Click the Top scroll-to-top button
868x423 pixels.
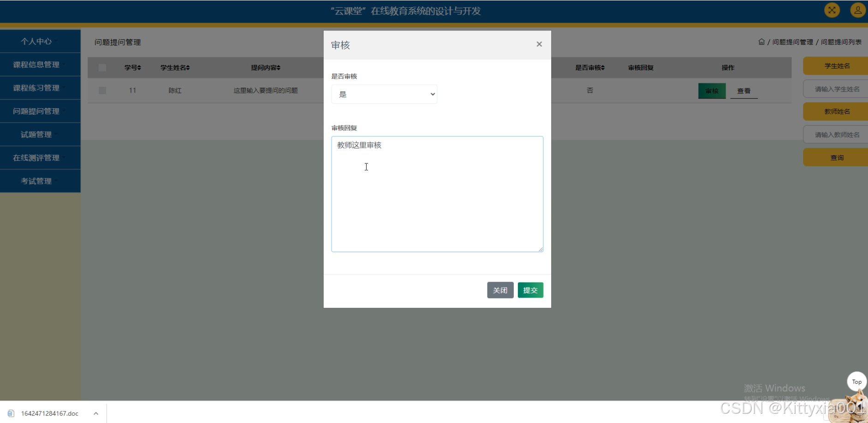[857, 382]
